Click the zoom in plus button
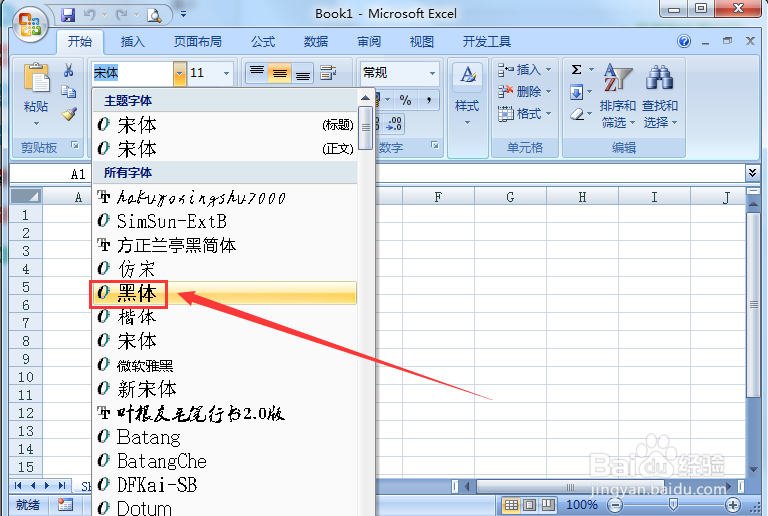Screen dimensions: 768x516 click(x=733, y=505)
